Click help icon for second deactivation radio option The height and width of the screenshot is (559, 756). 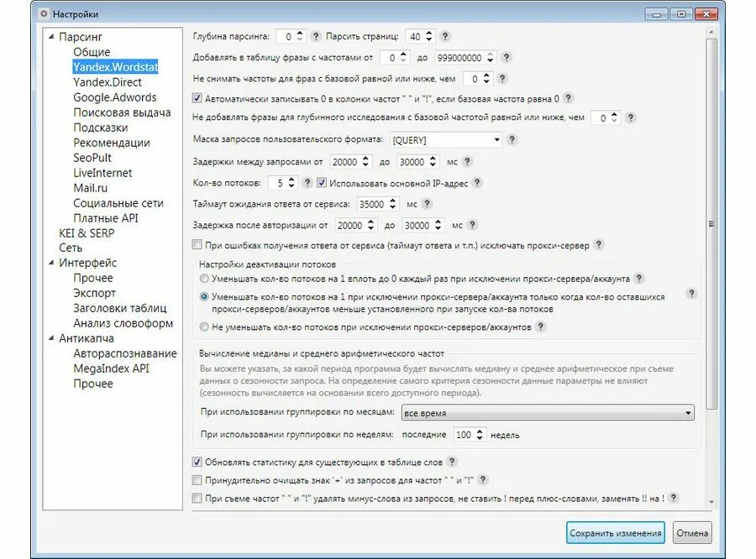point(691,294)
